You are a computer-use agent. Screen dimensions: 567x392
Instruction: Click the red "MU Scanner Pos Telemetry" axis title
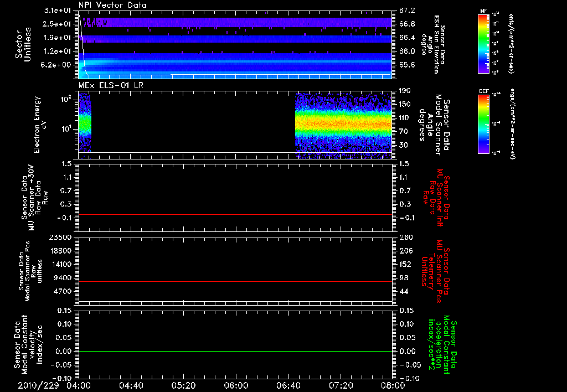[x=435, y=271]
